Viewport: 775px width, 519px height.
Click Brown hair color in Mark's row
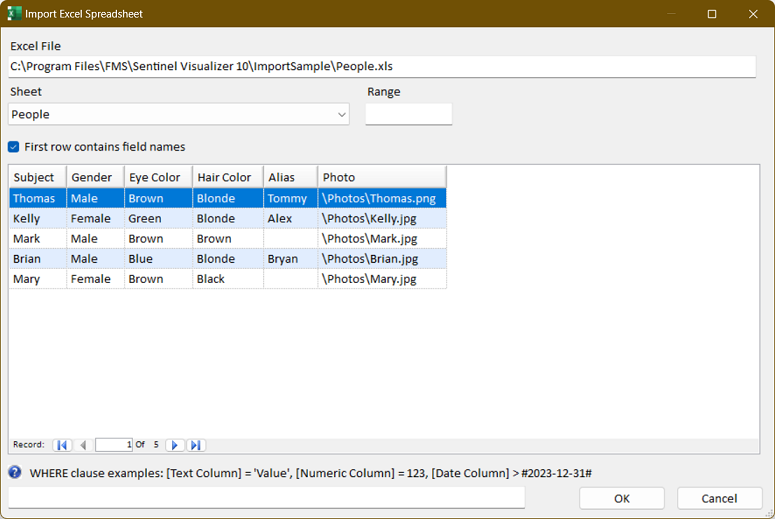[228, 239]
